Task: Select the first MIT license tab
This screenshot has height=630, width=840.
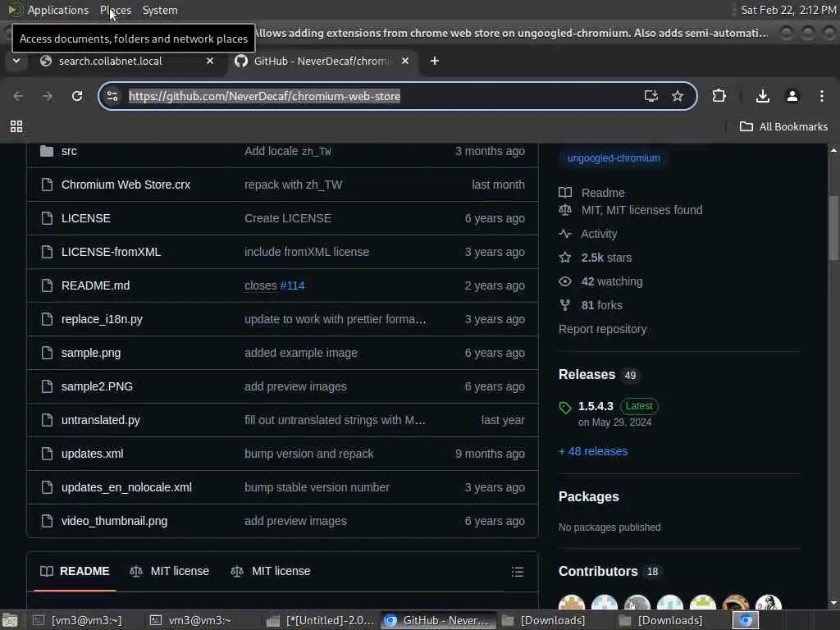Action: pyautogui.click(x=170, y=571)
